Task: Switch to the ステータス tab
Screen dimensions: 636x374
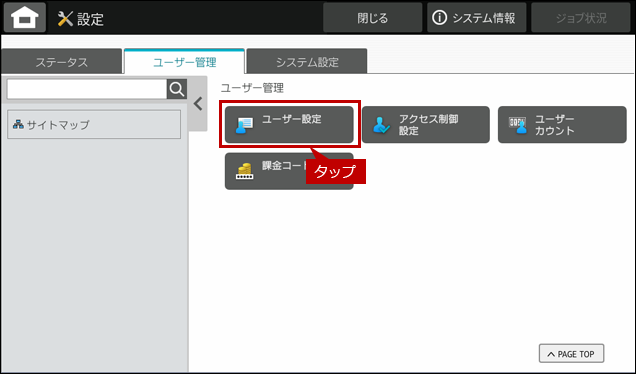Action: pos(62,62)
